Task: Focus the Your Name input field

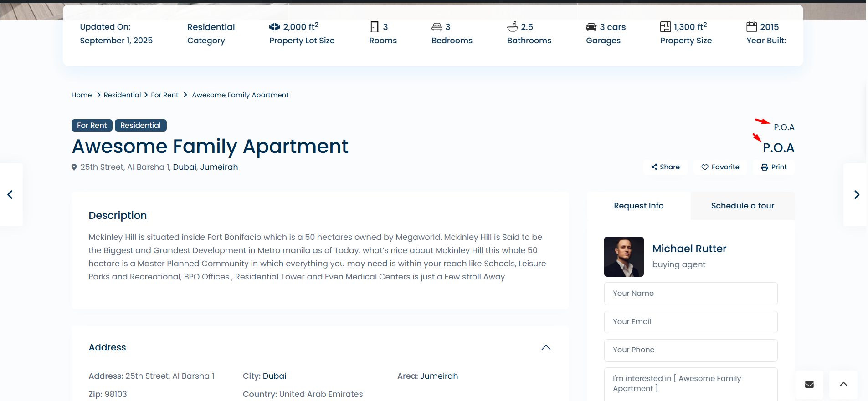Action: tap(690, 294)
